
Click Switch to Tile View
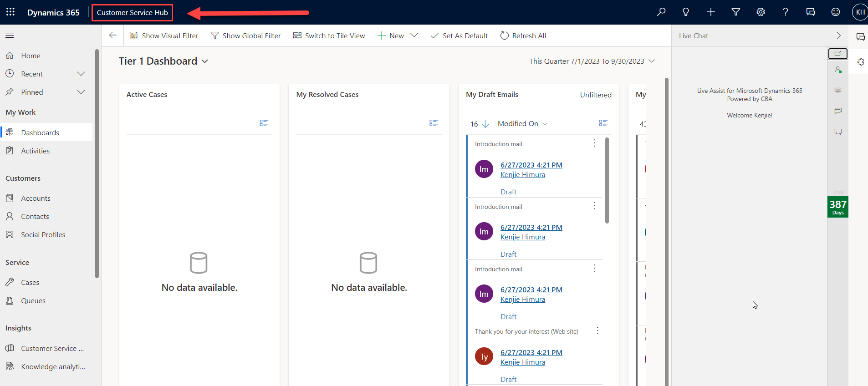(329, 36)
